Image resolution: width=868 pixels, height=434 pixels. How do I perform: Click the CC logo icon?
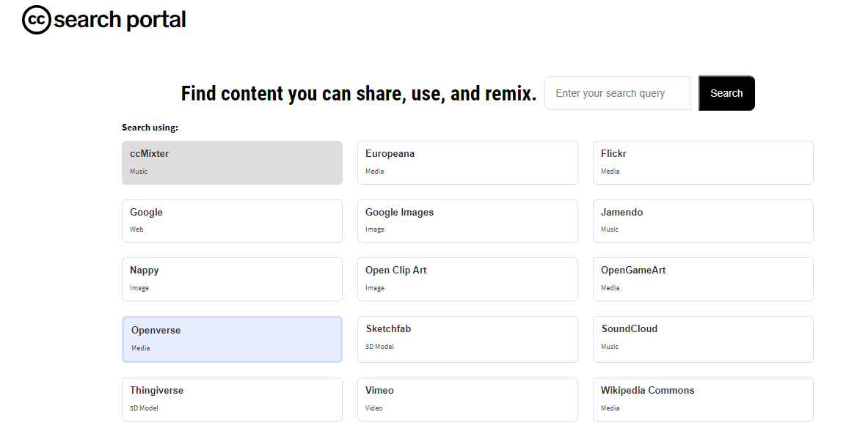(35, 19)
